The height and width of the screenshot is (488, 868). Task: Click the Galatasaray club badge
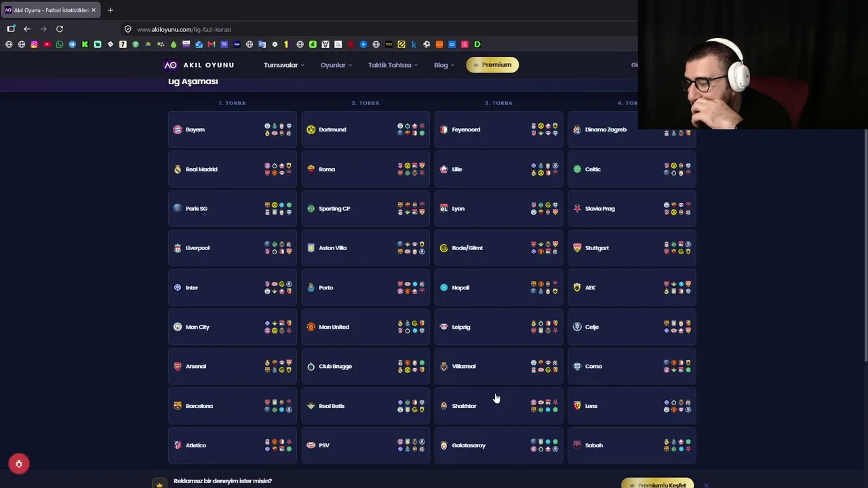(x=444, y=445)
